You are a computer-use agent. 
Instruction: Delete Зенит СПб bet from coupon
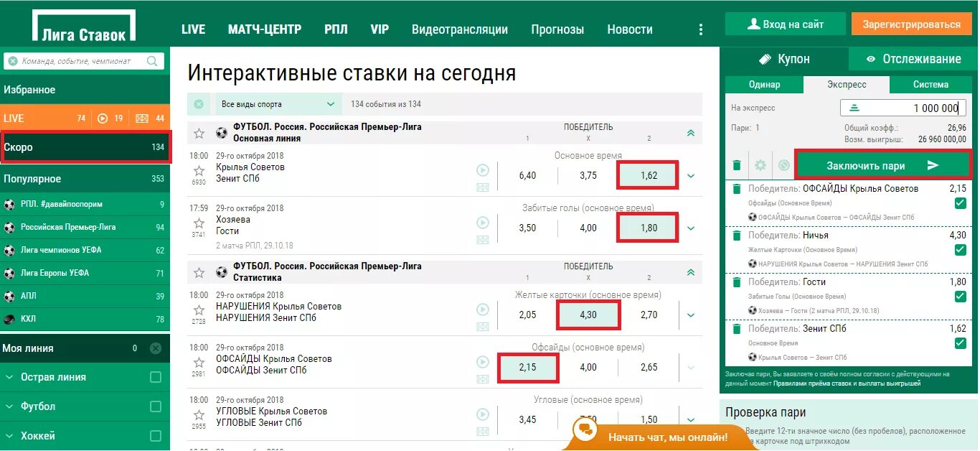(x=736, y=329)
